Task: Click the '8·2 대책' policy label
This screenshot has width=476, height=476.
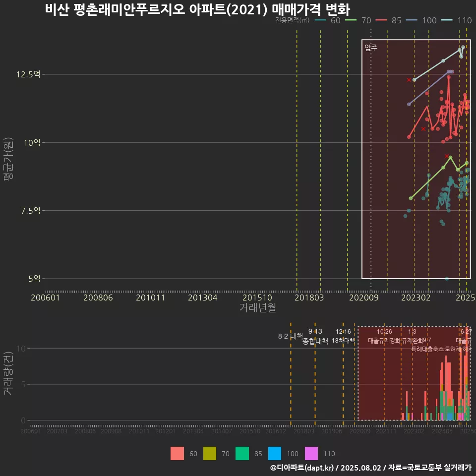Action: tap(291, 336)
